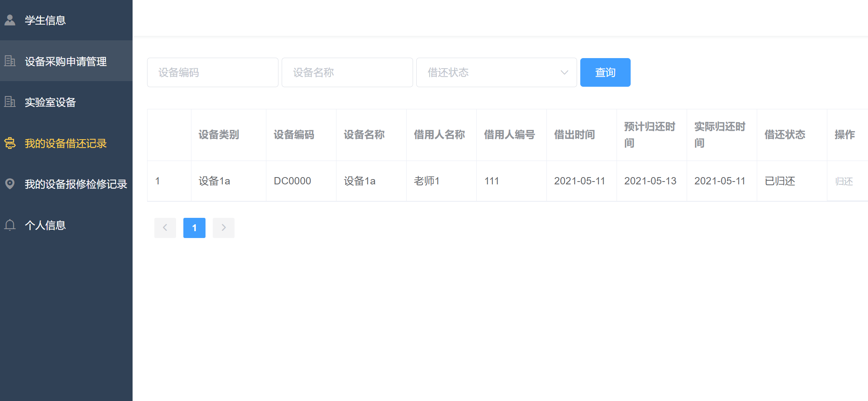
Task: Click the blue 查询 search button
Action: tap(605, 72)
